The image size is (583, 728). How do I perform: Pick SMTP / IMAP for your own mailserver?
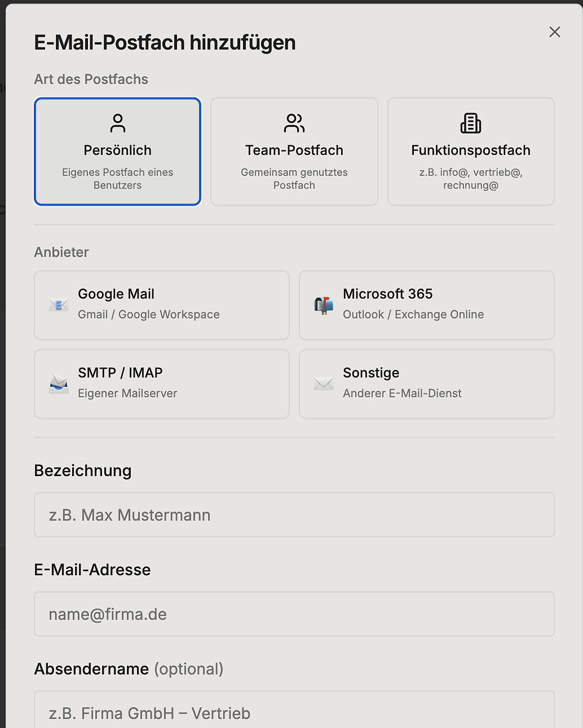[161, 384]
